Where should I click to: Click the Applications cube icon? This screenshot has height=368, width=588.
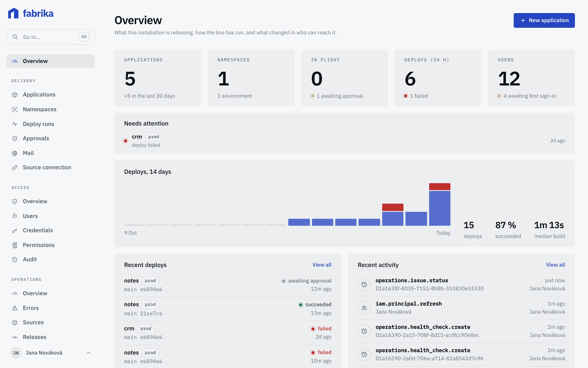(15, 95)
